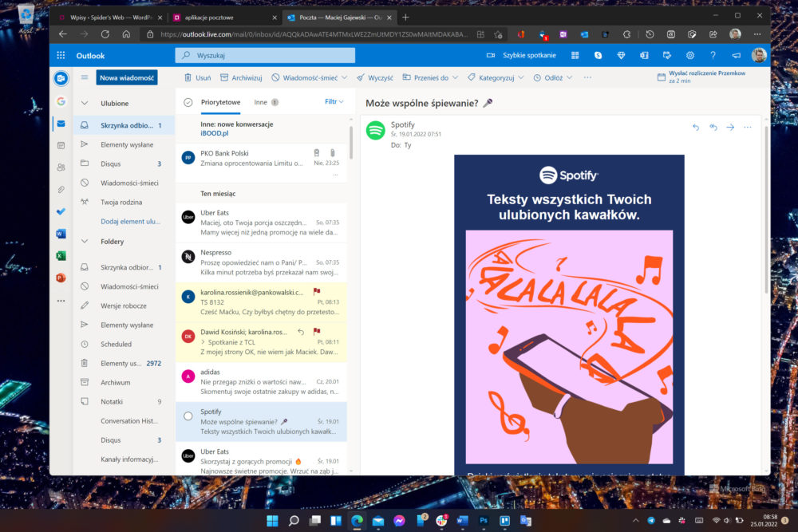Screen dimensions: 798x532
Task: Launch Excel from the left rail
Action: (61, 256)
